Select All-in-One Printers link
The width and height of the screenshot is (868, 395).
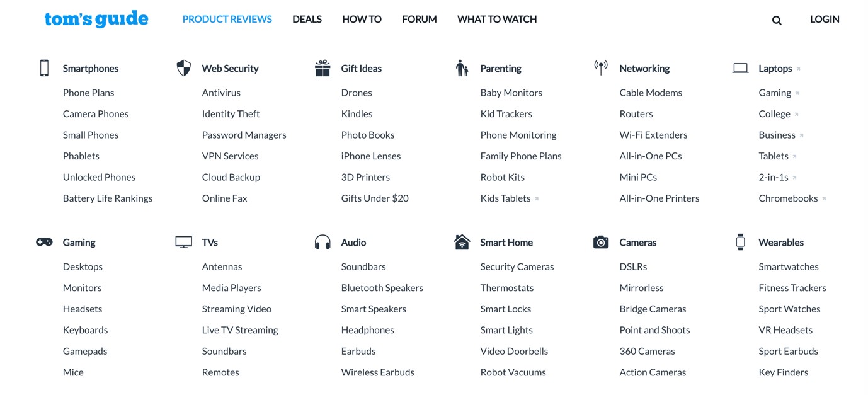click(x=660, y=198)
